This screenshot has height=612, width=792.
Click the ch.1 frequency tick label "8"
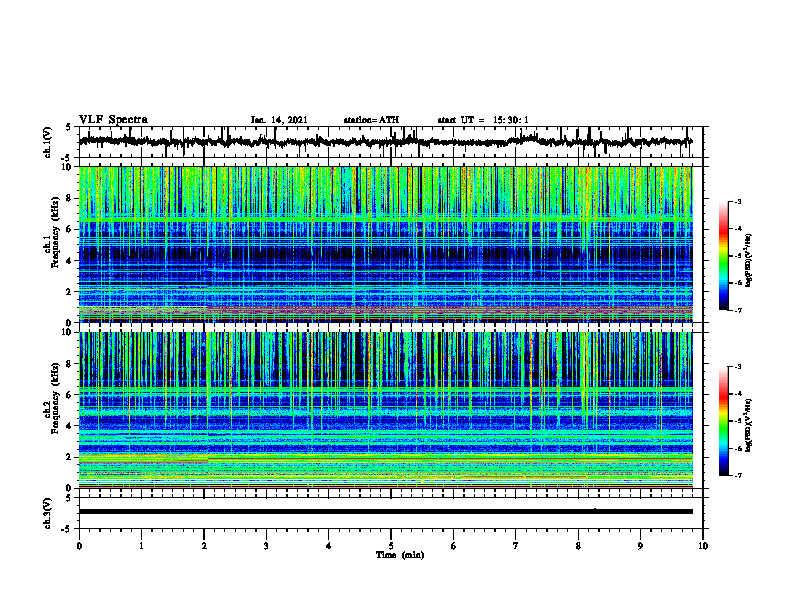[x=70, y=198]
